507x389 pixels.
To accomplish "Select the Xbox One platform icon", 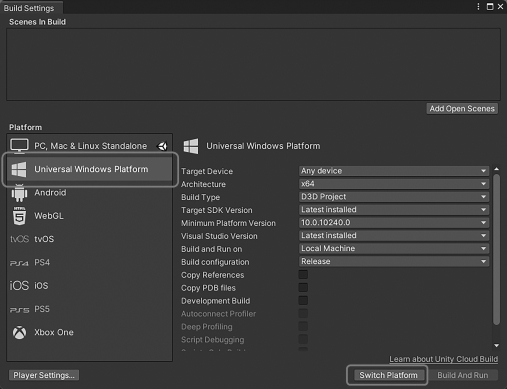I will (x=19, y=332).
